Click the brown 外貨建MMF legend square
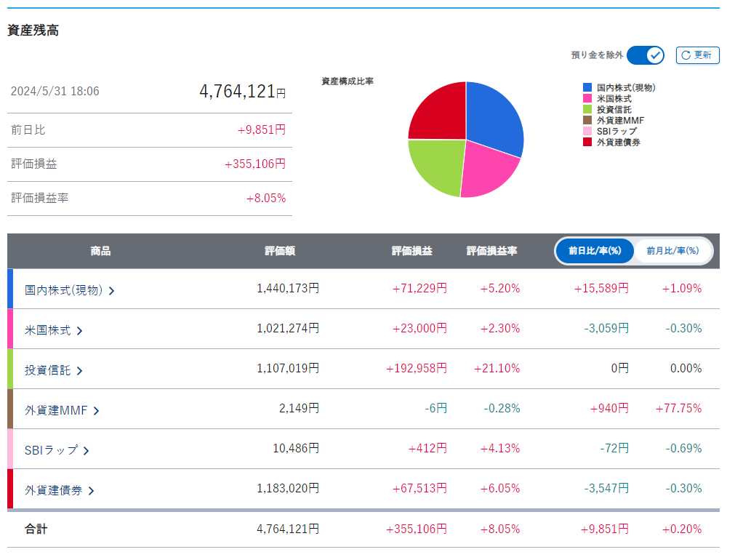The height and width of the screenshot is (560, 735). (x=587, y=120)
